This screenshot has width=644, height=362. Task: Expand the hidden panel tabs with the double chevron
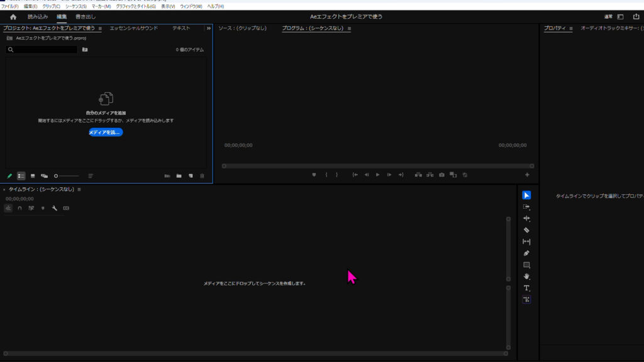point(208,28)
